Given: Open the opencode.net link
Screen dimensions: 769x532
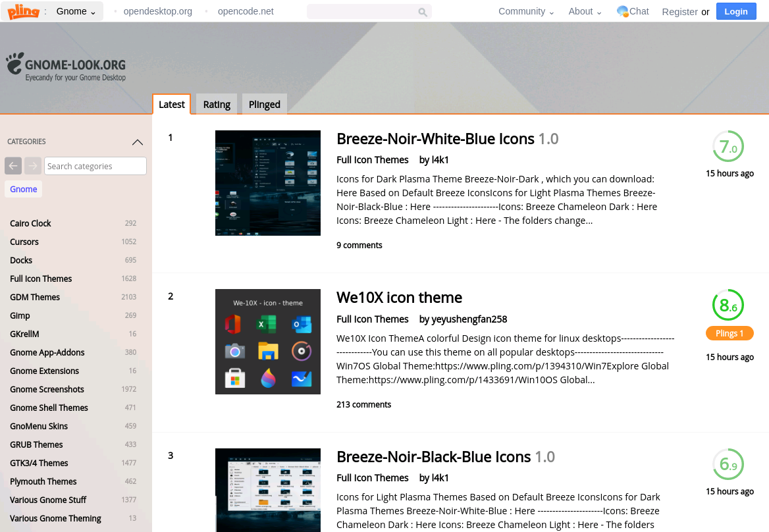Looking at the screenshot, I should pyautogui.click(x=246, y=11).
